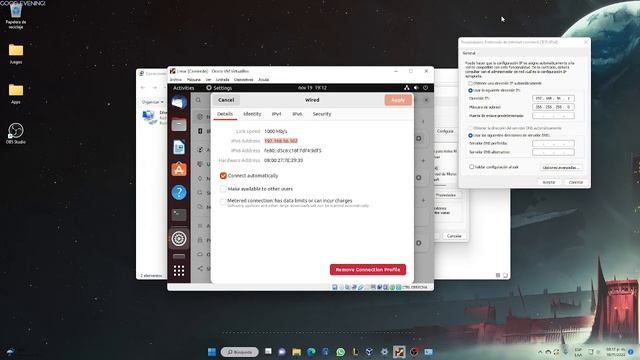Screen dimensions: 640x360
Task: Open the Organizar dropdown in Explorer window
Action: click(153, 102)
